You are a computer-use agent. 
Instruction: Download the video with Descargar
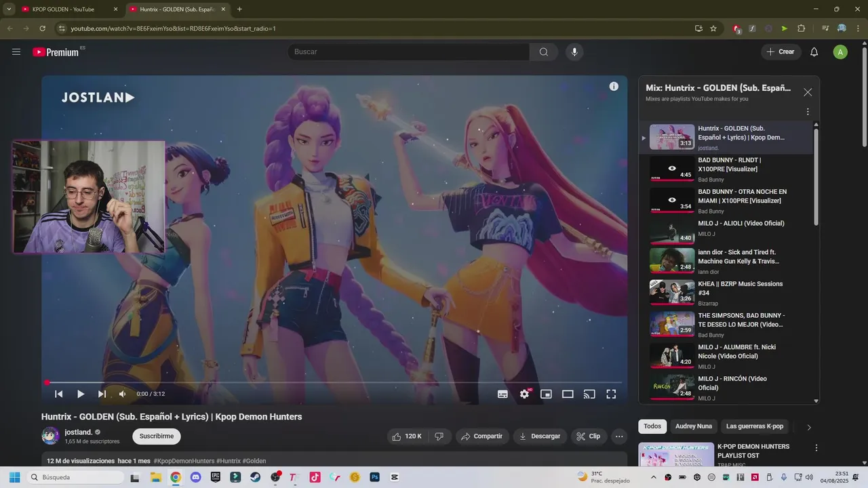(540, 436)
